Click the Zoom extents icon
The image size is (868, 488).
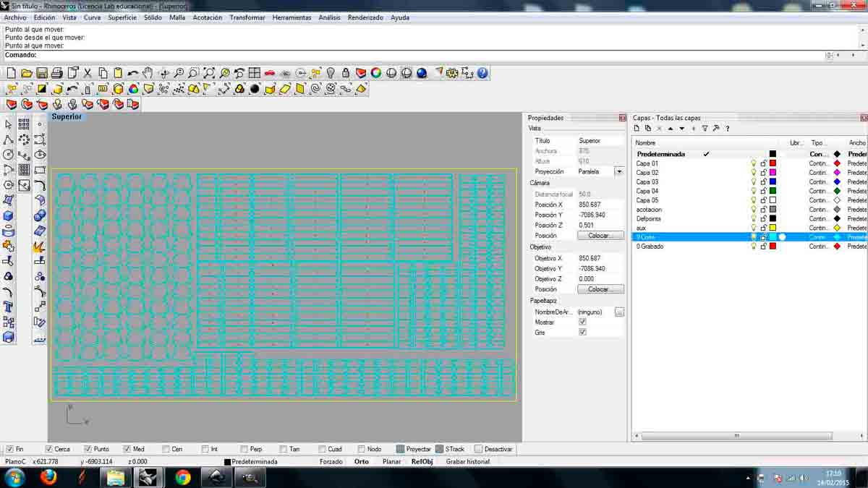click(x=209, y=73)
